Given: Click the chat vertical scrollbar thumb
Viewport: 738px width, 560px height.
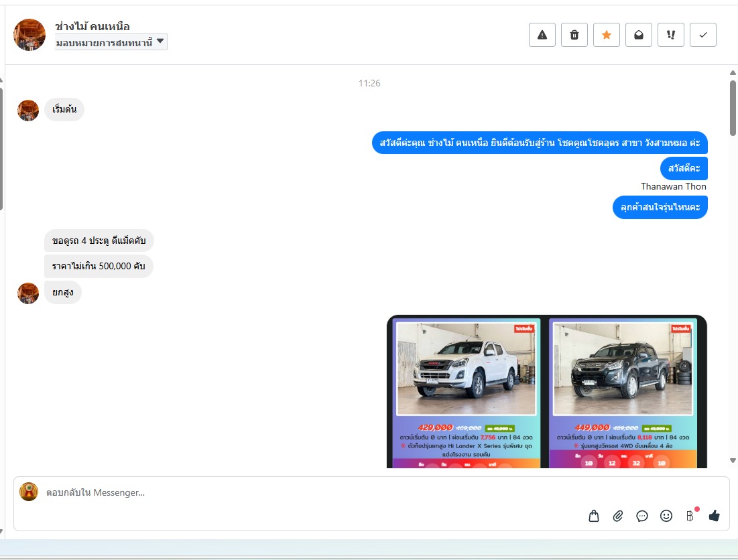Looking at the screenshot, I should pyautogui.click(x=733, y=108).
